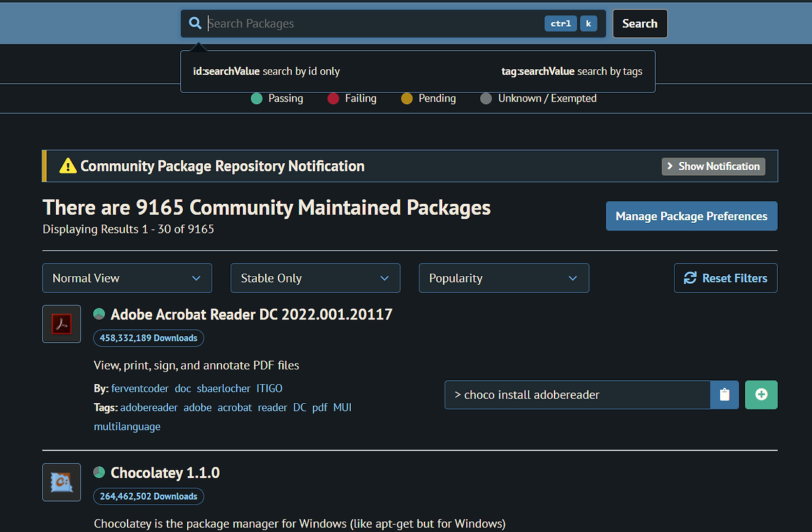Click the choco install adobereader command field
812x532 pixels.
pyautogui.click(x=577, y=395)
